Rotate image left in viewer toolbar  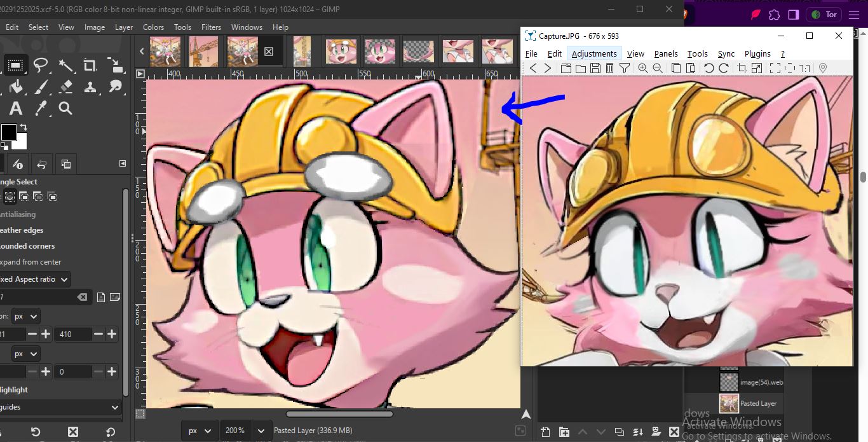709,68
